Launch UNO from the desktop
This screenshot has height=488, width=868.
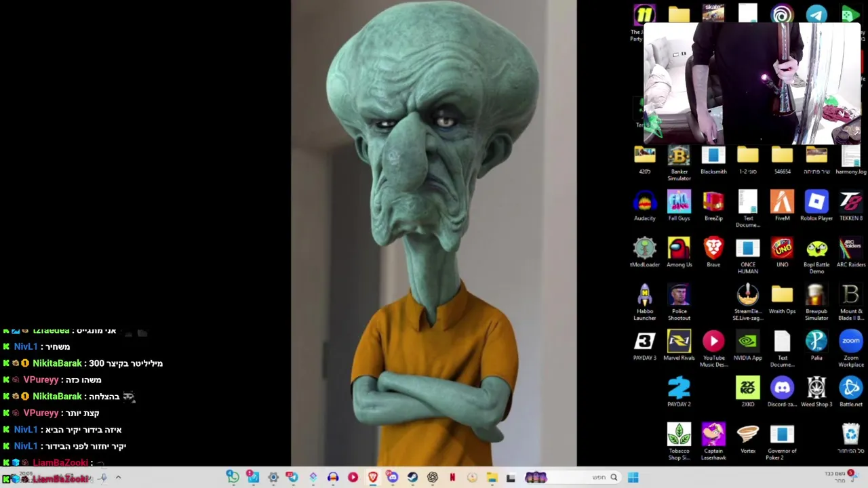click(x=782, y=253)
